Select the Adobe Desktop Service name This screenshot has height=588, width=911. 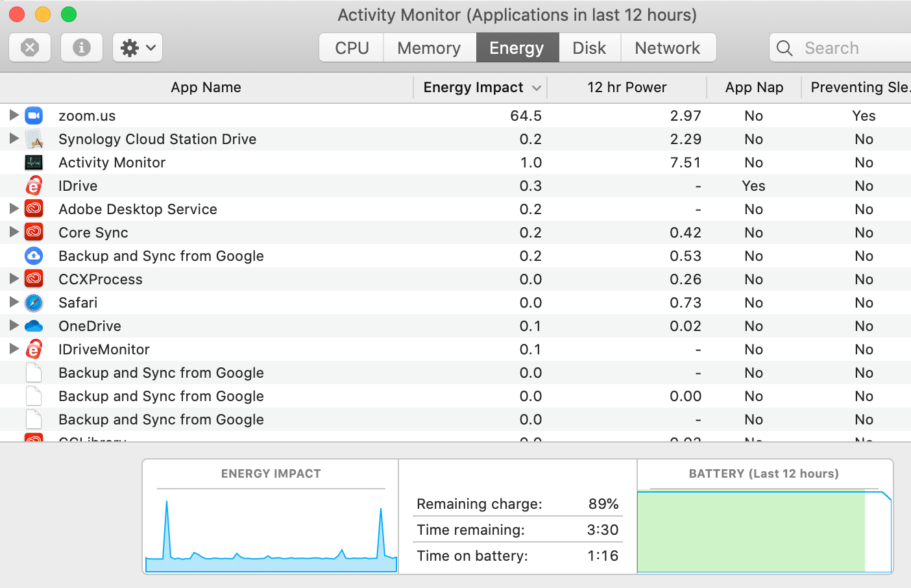click(138, 210)
